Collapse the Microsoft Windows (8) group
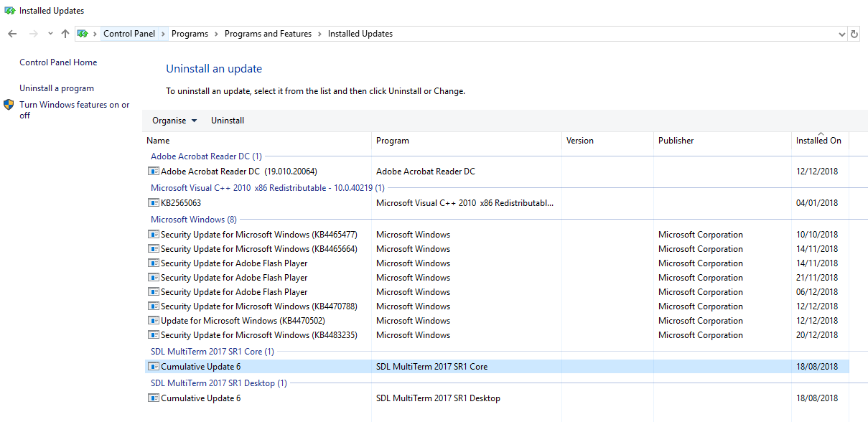The width and height of the screenshot is (868, 422). point(193,219)
